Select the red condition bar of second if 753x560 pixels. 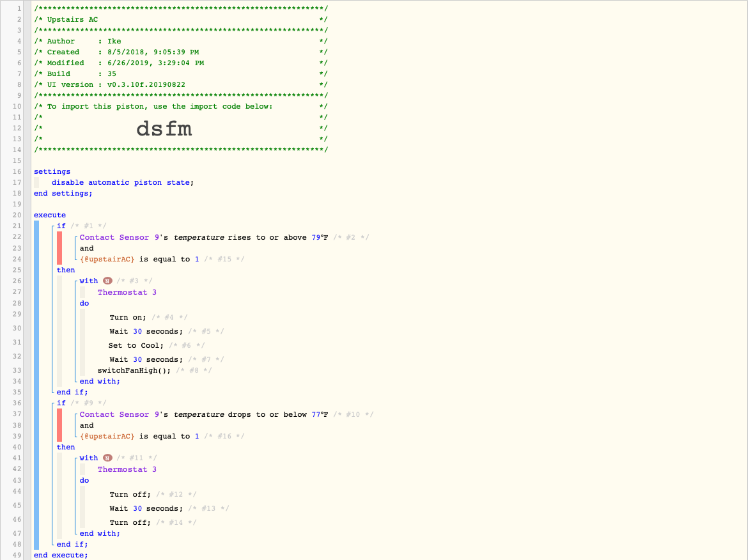(x=59, y=426)
